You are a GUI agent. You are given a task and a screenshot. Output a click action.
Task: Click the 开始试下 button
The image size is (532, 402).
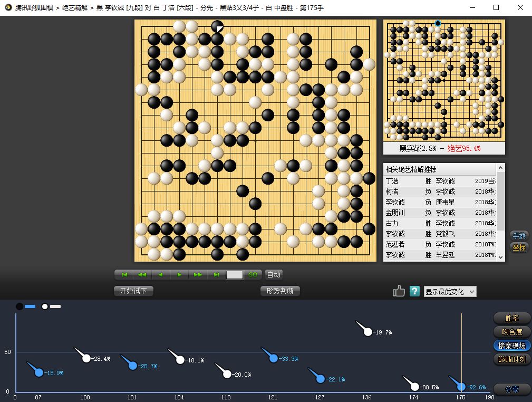pos(133,291)
